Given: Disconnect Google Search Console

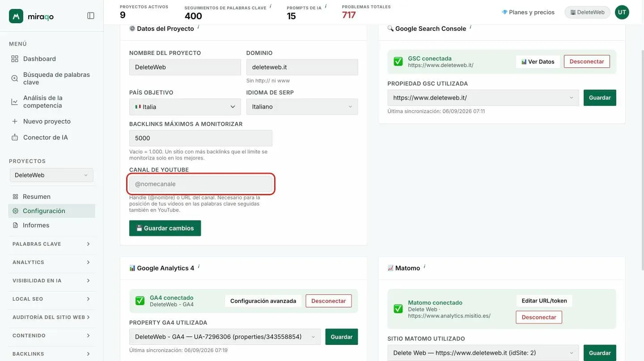Looking at the screenshot, I should [587, 62].
